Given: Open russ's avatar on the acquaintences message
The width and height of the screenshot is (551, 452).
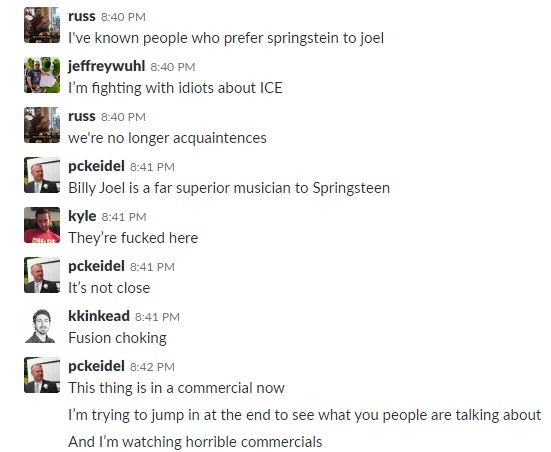Looking at the screenshot, I should [x=42, y=125].
